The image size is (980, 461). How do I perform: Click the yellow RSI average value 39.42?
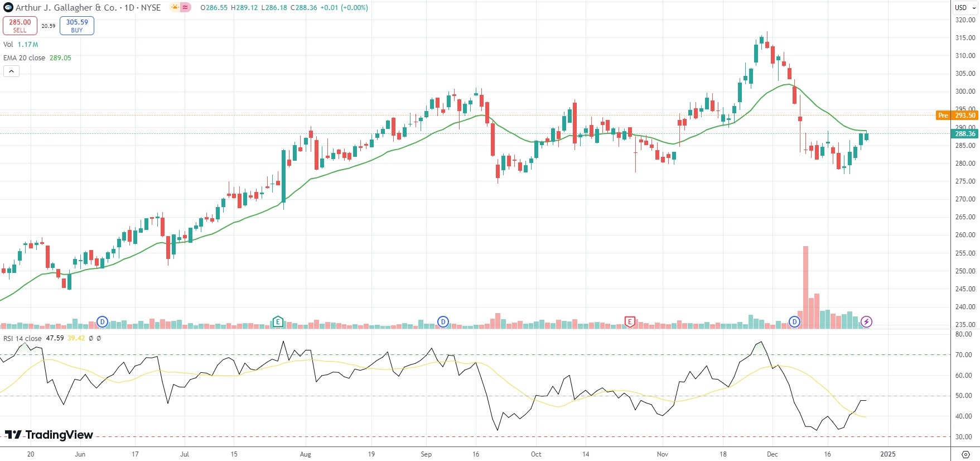click(x=76, y=338)
